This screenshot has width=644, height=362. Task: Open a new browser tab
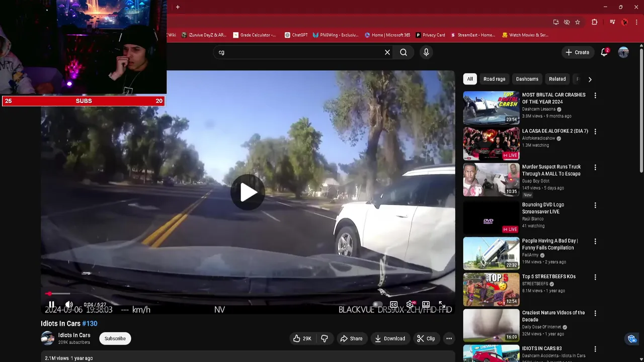click(x=178, y=7)
